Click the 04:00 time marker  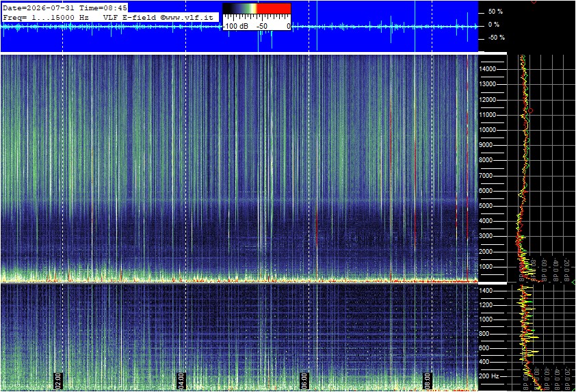click(x=181, y=380)
